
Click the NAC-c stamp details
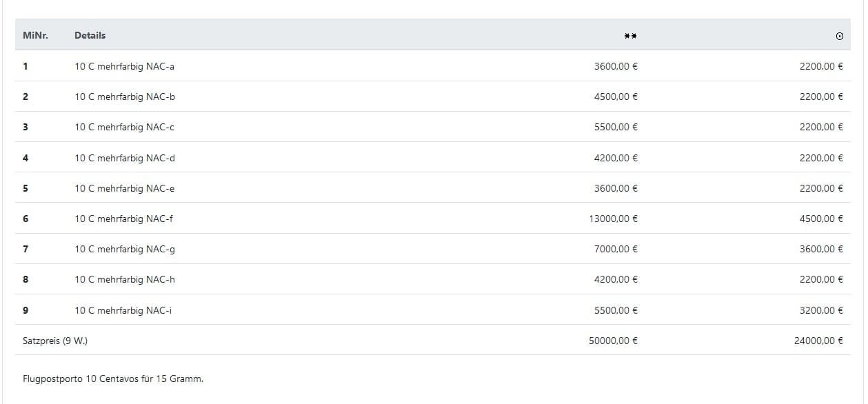(x=124, y=127)
